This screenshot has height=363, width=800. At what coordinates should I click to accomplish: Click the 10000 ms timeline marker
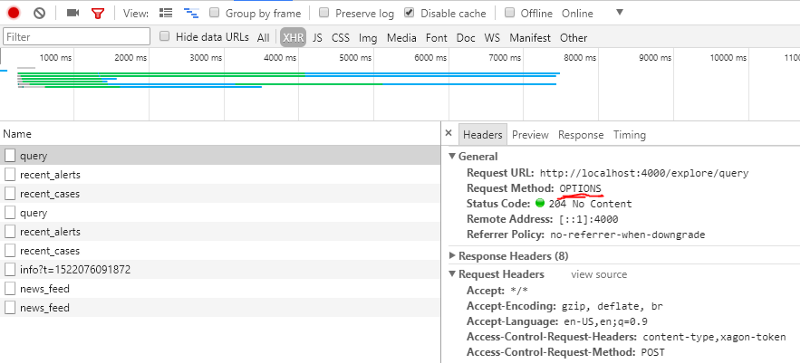click(x=728, y=58)
